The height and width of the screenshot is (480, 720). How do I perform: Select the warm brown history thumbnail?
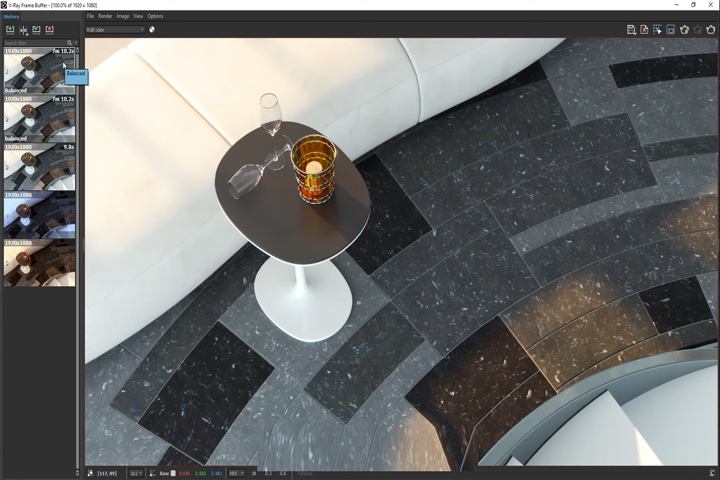point(39,263)
